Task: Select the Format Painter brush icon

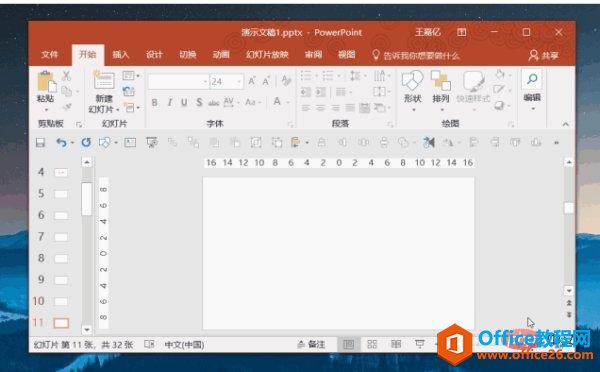Action: (67, 106)
